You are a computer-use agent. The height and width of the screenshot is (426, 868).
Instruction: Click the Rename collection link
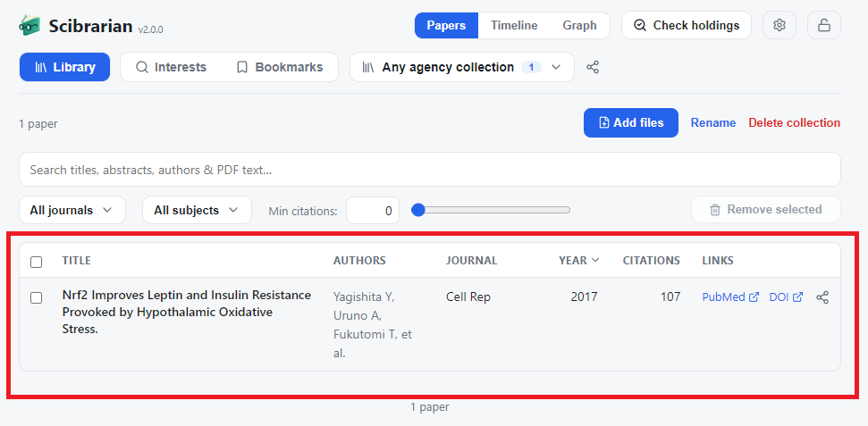click(x=713, y=123)
